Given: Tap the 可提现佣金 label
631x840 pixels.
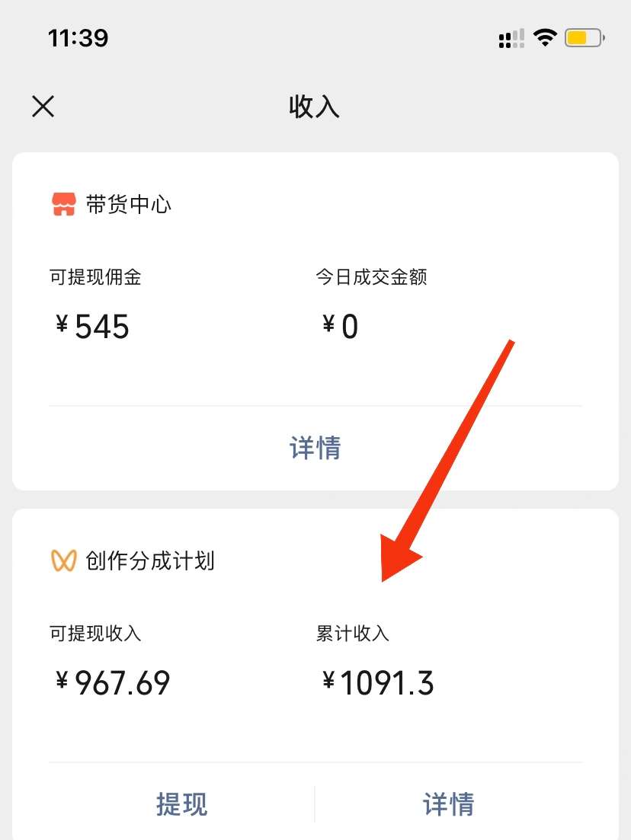Looking at the screenshot, I should click(95, 277).
